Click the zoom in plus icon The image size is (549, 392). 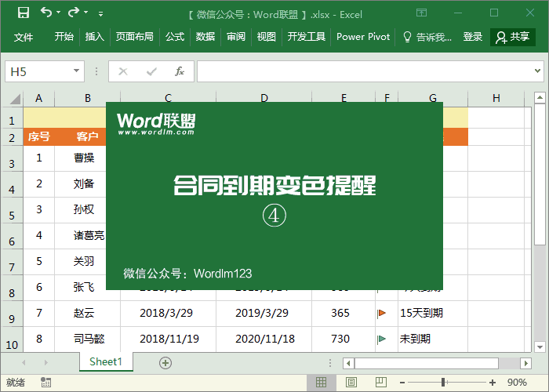(492, 383)
